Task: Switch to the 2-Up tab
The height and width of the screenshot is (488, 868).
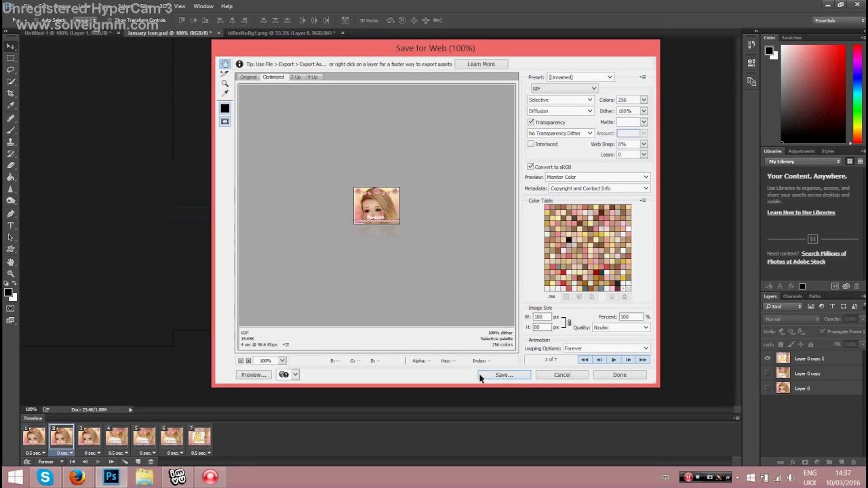Action: tap(296, 77)
